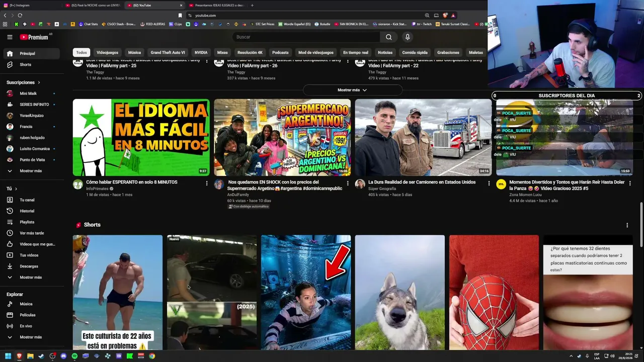Open Shorts from the sidebar
Viewport: 644px width, 362px height.
click(x=25, y=65)
